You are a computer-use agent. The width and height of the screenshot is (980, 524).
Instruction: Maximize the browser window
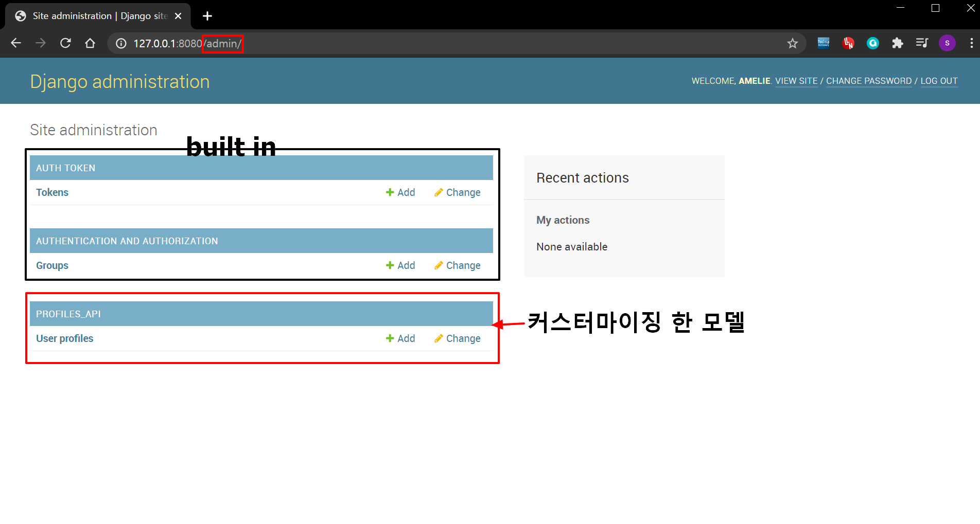[936, 8]
